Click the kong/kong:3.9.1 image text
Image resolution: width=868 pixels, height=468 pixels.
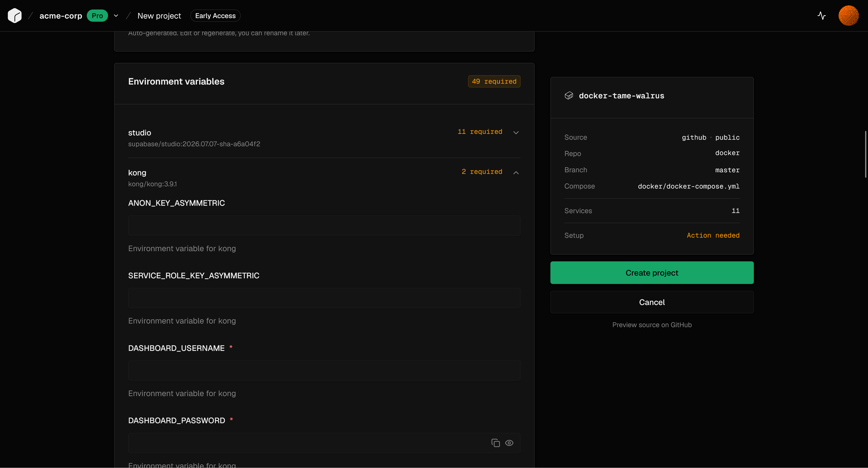pyautogui.click(x=152, y=184)
